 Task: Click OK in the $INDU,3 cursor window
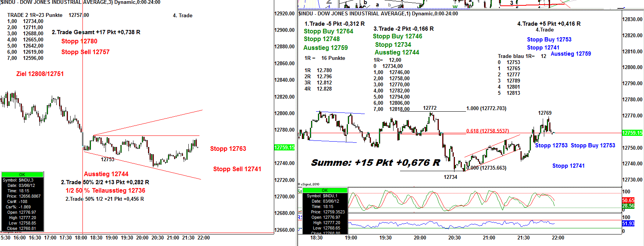[22, 175]
